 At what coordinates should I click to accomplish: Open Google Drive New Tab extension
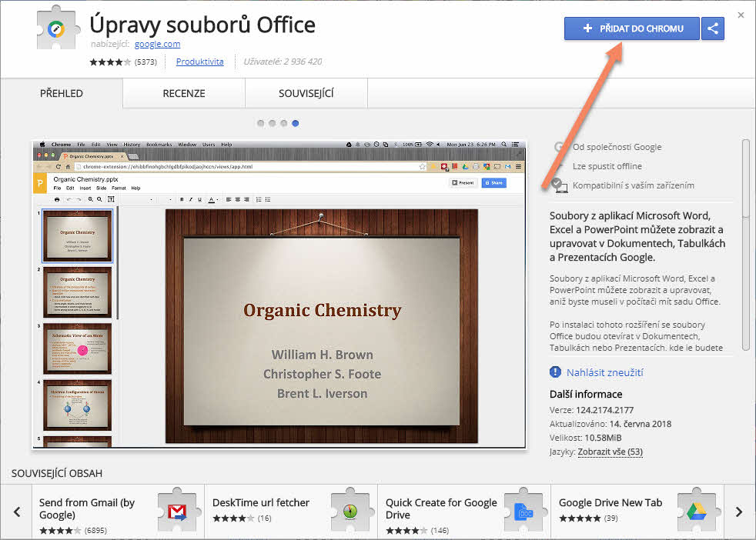pos(637,512)
